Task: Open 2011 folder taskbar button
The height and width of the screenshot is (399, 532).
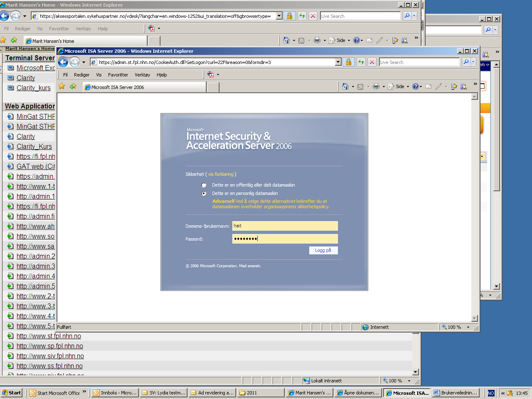Action: (261, 393)
